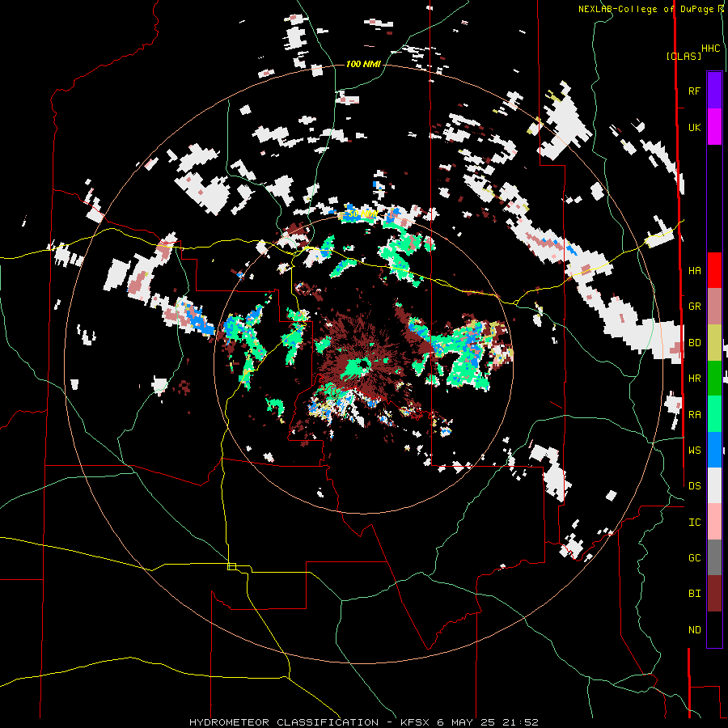This screenshot has height=728, width=728.
Task: Click the dark green HR legend swatch
Action: pos(714,379)
